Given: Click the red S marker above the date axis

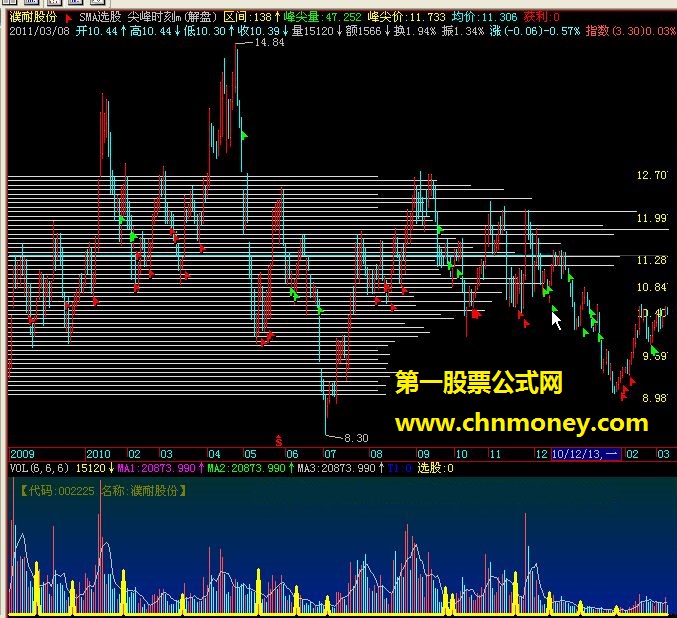Looking at the screenshot, I should (279, 441).
